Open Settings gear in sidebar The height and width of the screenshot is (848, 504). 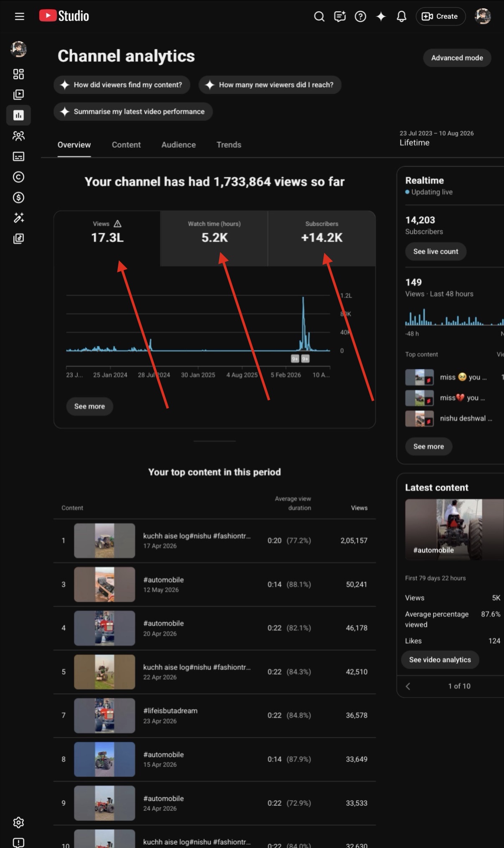pyautogui.click(x=18, y=822)
